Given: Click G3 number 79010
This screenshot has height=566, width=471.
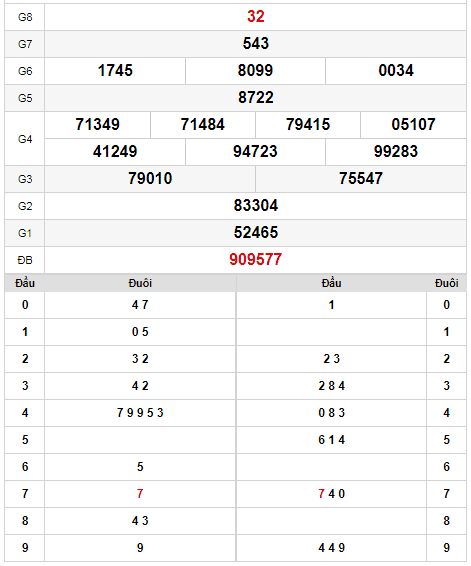Looking at the screenshot, I should point(150,179).
